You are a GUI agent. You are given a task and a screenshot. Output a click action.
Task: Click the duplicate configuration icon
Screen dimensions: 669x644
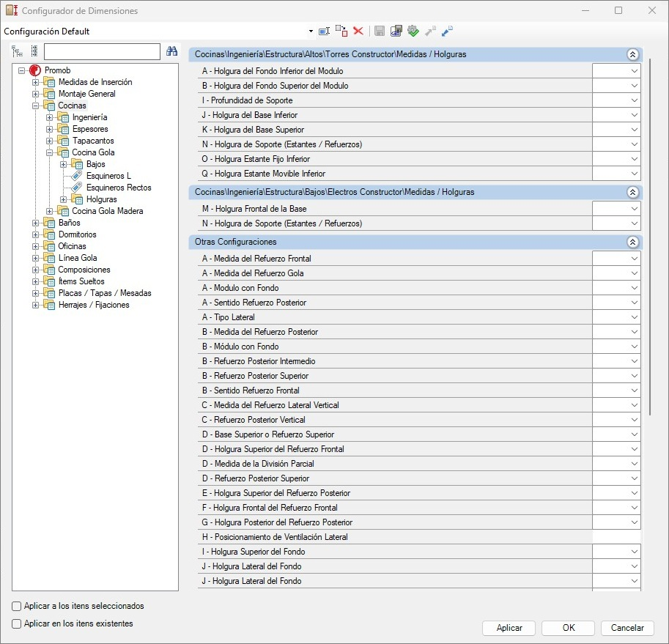[x=341, y=31]
